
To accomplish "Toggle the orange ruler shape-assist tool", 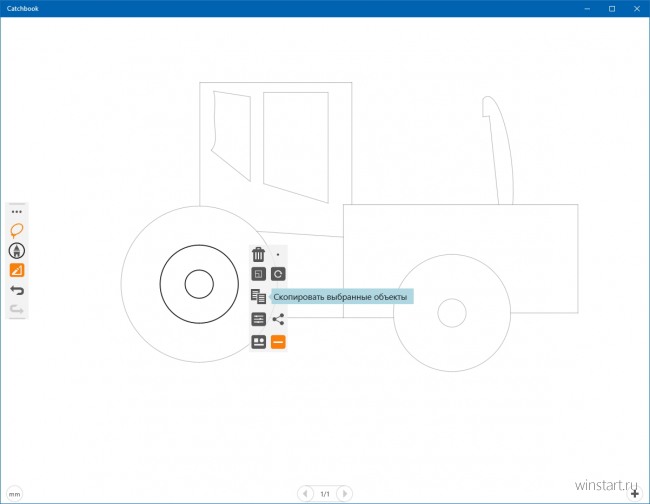I will coord(17,270).
